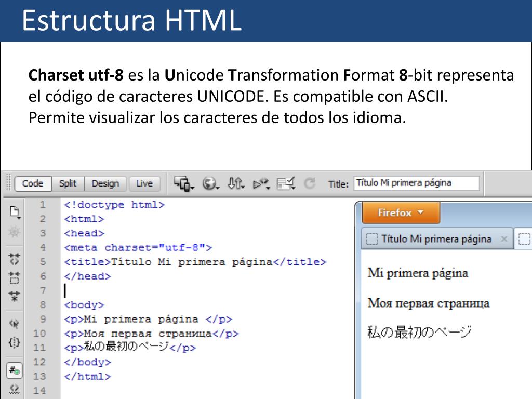Click the Refresh Design View icon
Screen dimensions: 532x399
tap(310, 183)
